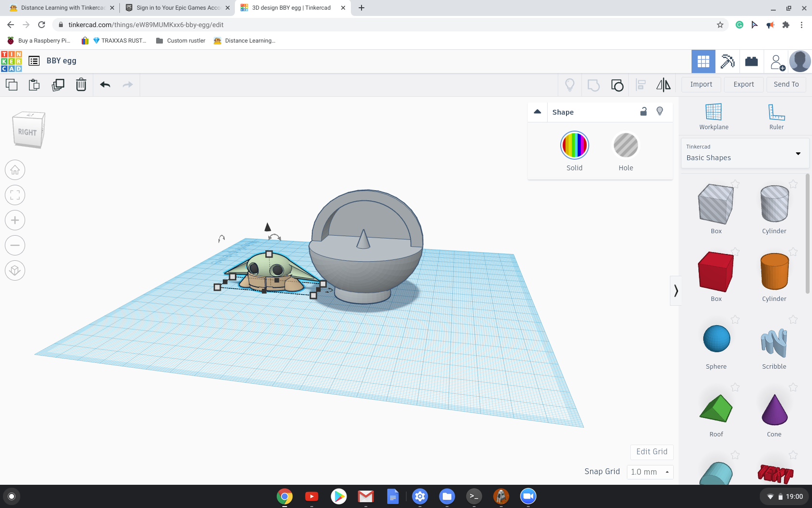Collapse the Shape inspector panel
The height and width of the screenshot is (508, 812).
pos(537,112)
